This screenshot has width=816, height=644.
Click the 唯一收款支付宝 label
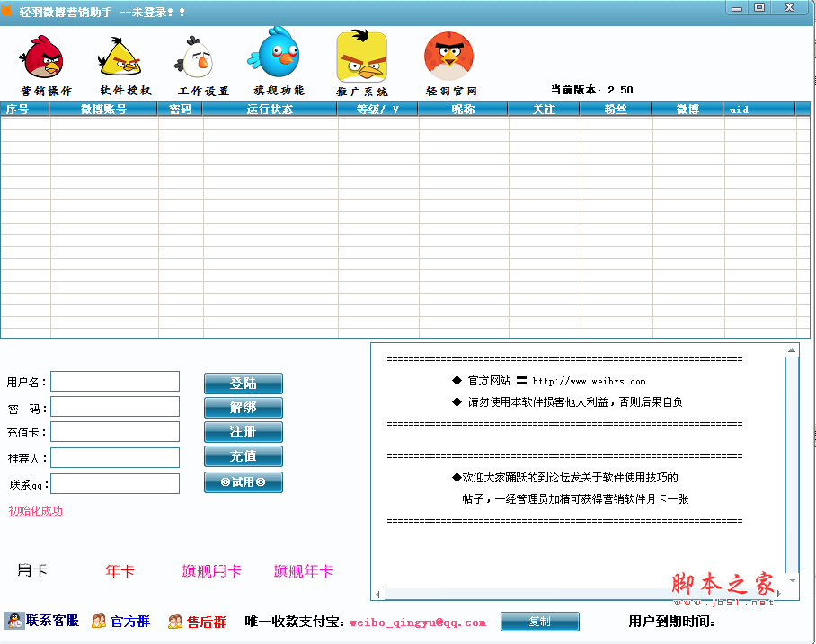tap(295, 622)
